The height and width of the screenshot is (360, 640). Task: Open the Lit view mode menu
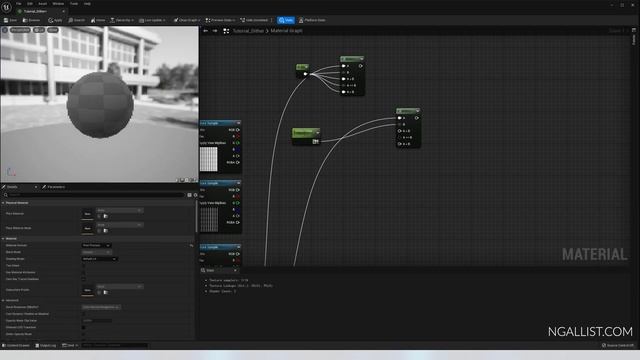[39, 30]
